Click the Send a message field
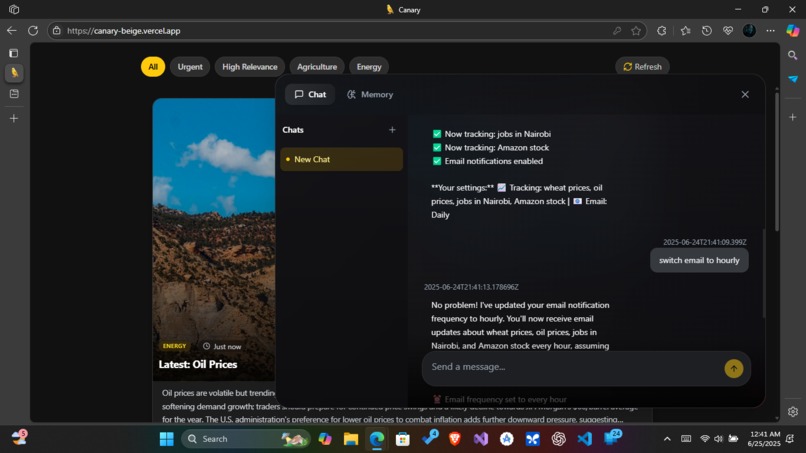Viewport: 806px width, 453px height. pyautogui.click(x=573, y=367)
